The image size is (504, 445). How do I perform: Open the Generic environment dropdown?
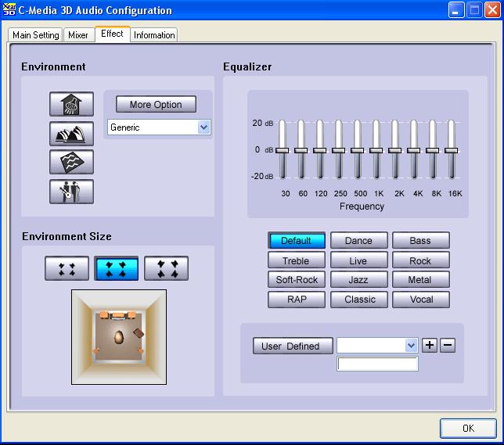coord(204,127)
